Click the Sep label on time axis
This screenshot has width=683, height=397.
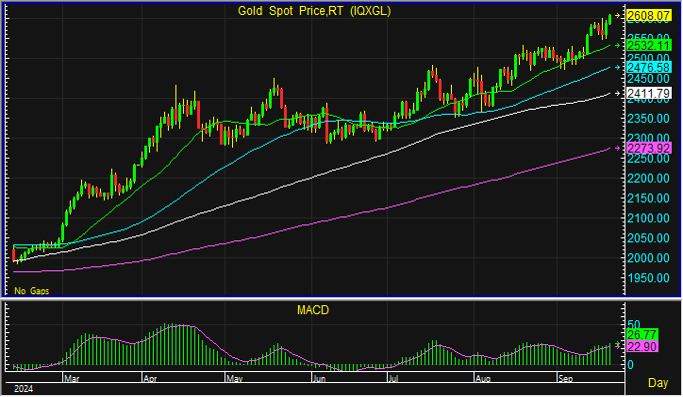(x=566, y=378)
